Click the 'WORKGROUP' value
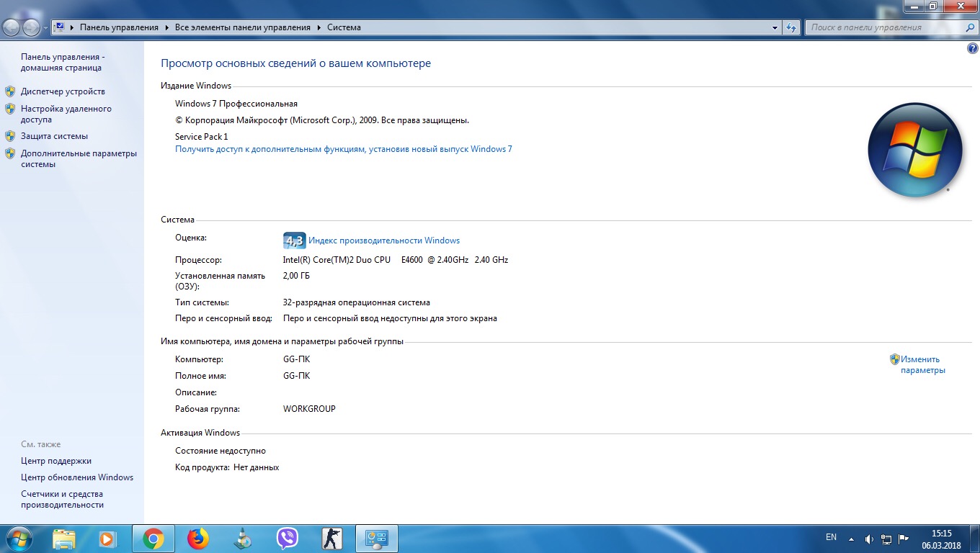The image size is (980, 553). [309, 409]
